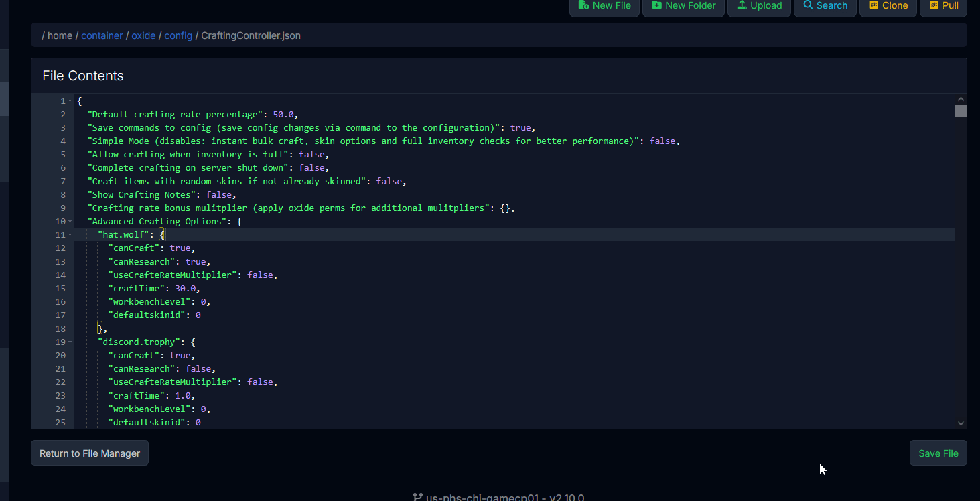Click the New Folder icon
980x501 pixels.
tap(656, 5)
